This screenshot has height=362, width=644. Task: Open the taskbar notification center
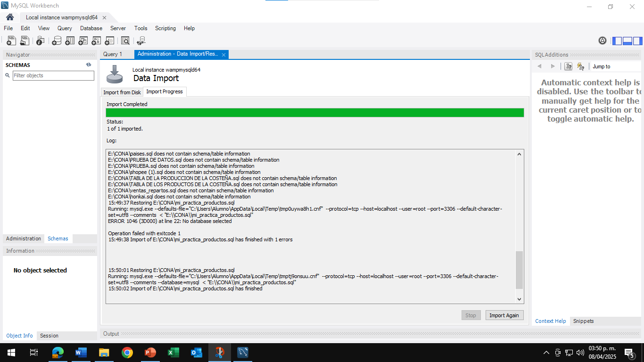629,353
